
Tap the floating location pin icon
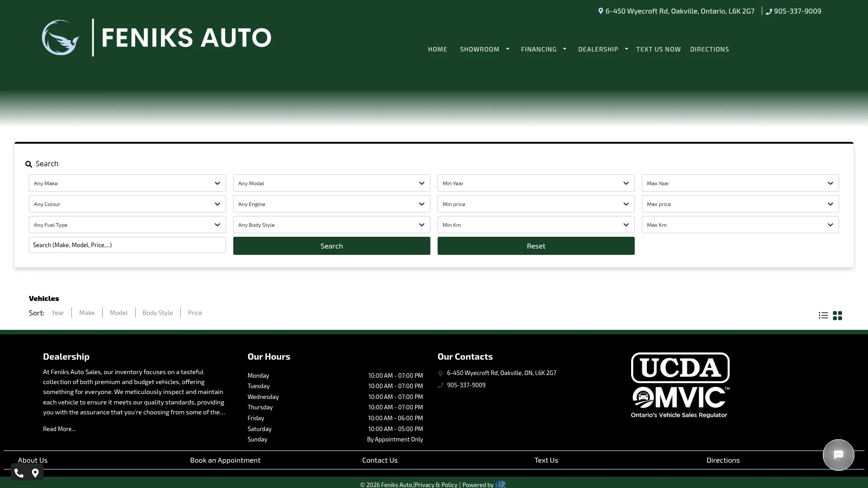tap(35, 473)
